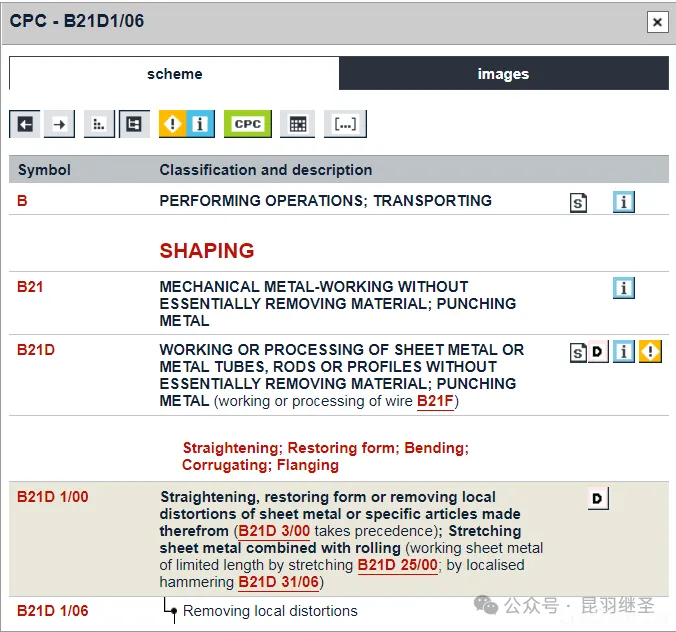Viewport: 676px width, 632px height.
Task: Open the B21D 25/00 reference link
Action: click(x=397, y=565)
